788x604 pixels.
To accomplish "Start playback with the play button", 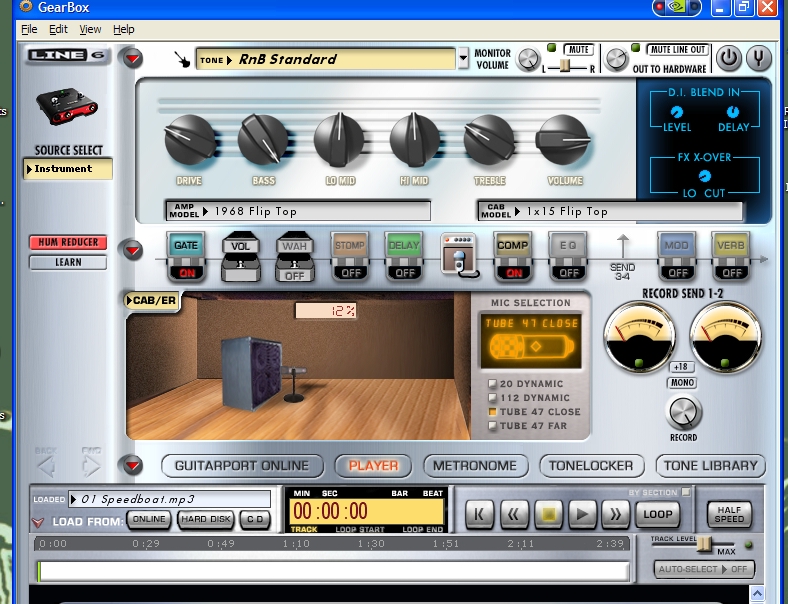I will [x=582, y=515].
